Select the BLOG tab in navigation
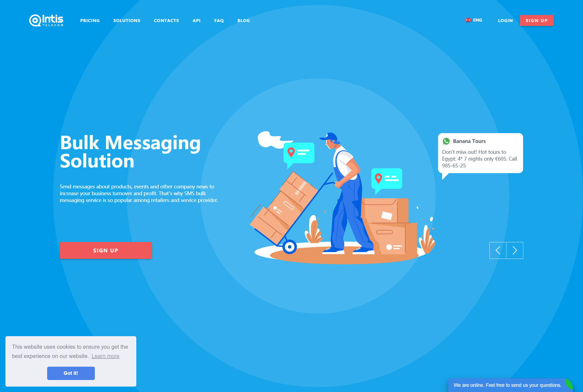This screenshot has width=583, height=392. pos(243,21)
